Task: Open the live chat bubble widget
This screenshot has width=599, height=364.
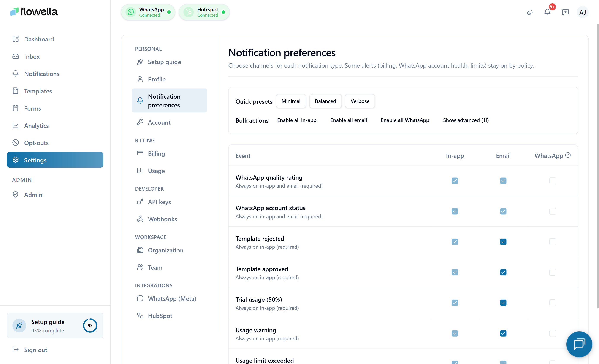Action: point(579,344)
